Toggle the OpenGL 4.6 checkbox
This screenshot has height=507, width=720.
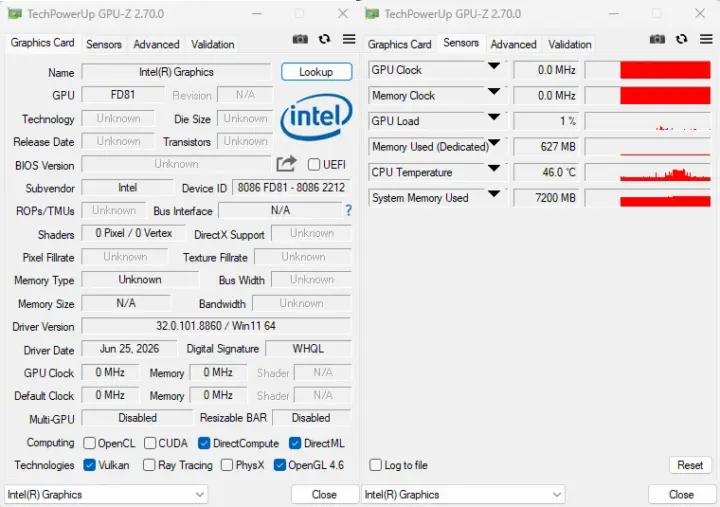click(280, 465)
